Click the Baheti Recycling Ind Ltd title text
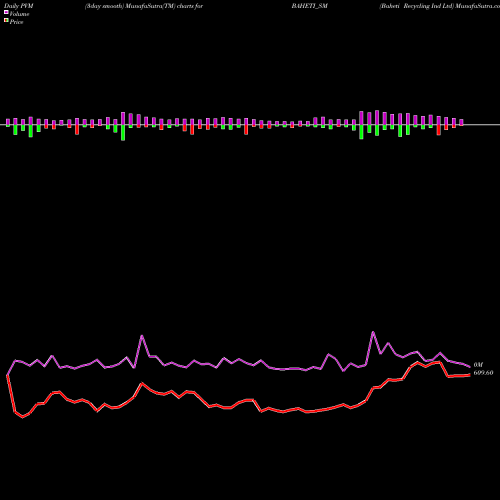Viewport: 500px width, 500px height. [417, 6]
